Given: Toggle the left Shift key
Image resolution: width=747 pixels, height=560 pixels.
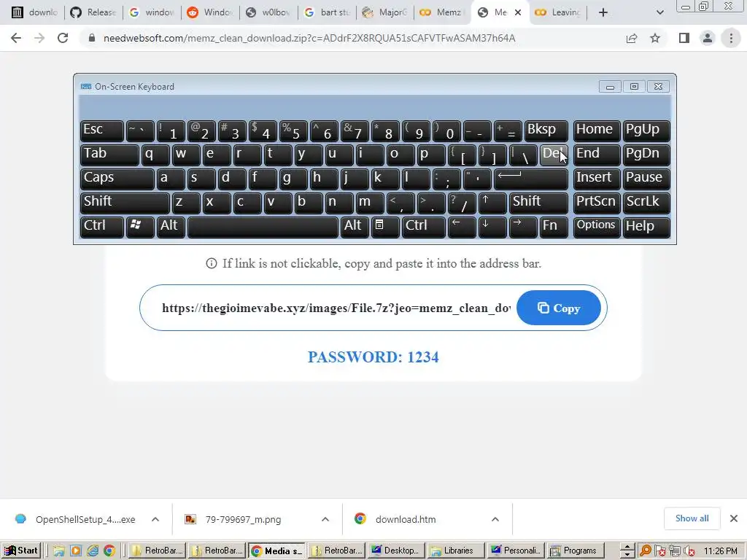Looking at the screenshot, I should (x=125, y=203).
